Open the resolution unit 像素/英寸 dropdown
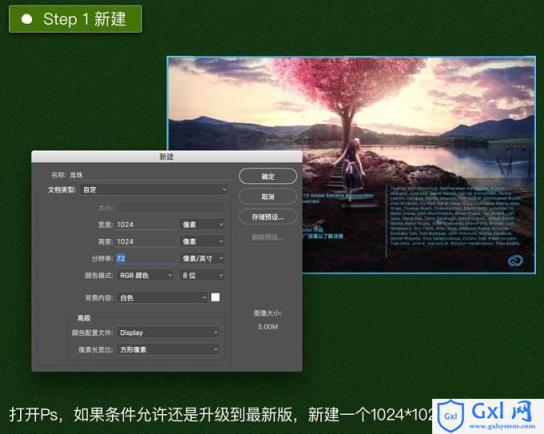544x434 pixels. 202,258
